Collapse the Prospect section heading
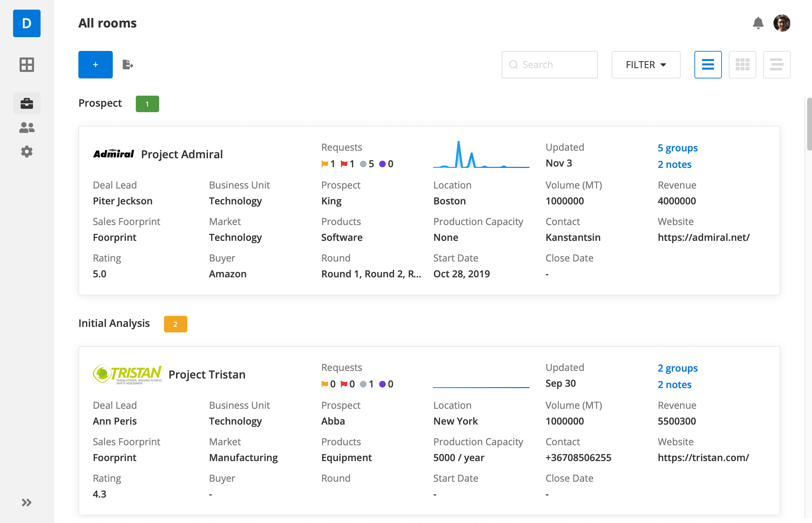This screenshot has height=523, width=812. [100, 103]
